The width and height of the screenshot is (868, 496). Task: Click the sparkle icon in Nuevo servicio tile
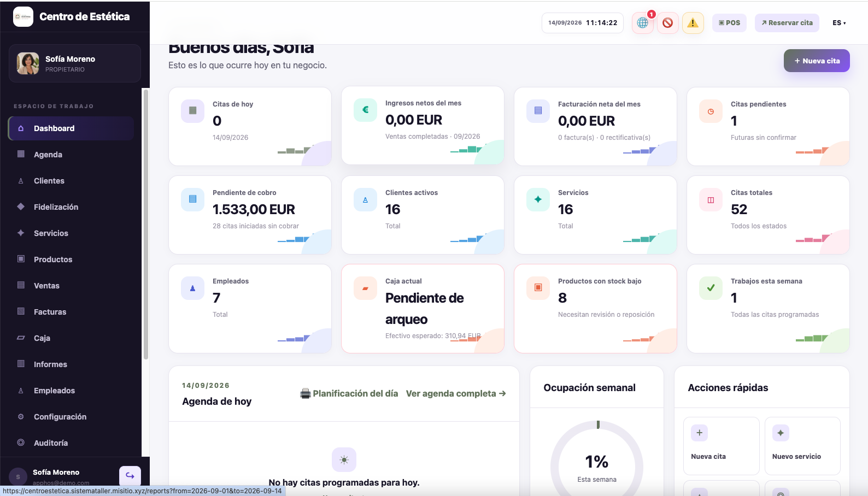point(781,433)
